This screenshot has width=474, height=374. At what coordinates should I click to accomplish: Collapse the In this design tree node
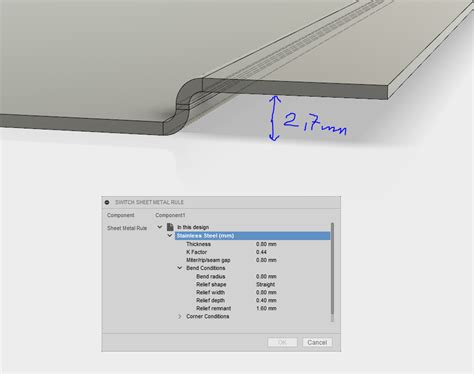click(x=159, y=227)
